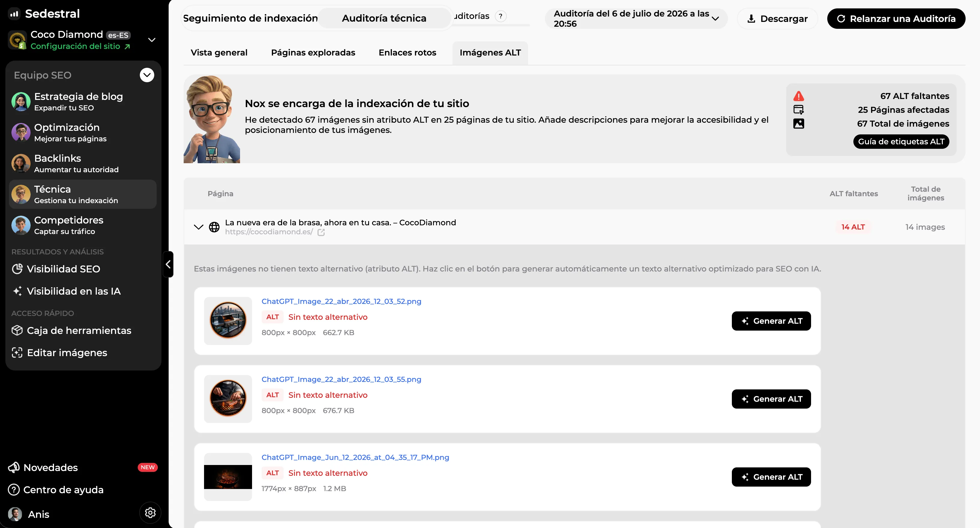Open https://cocodiamond.es/ link
Image resolution: width=980 pixels, height=528 pixels.
click(x=269, y=232)
